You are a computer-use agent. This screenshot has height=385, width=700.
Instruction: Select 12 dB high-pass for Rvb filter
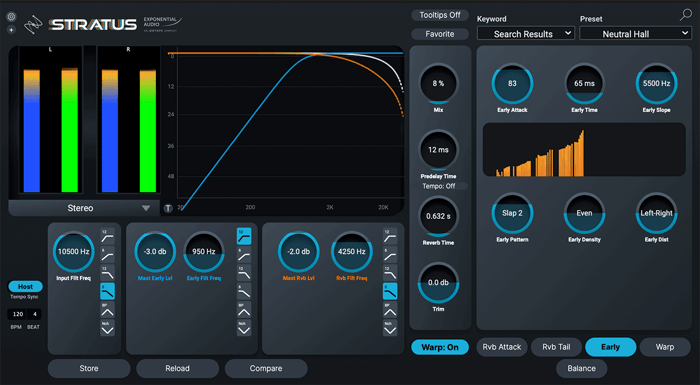pyautogui.click(x=390, y=236)
